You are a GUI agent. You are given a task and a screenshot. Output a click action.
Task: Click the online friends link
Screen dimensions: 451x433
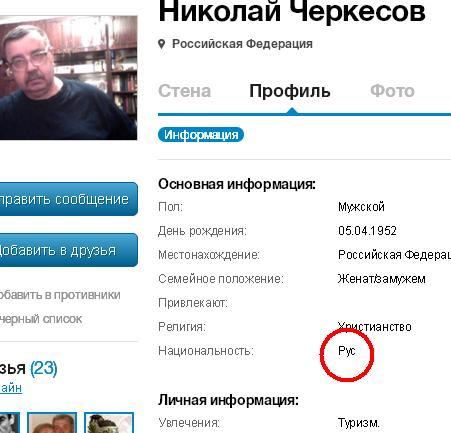pyautogui.click(x=11, y=388)
